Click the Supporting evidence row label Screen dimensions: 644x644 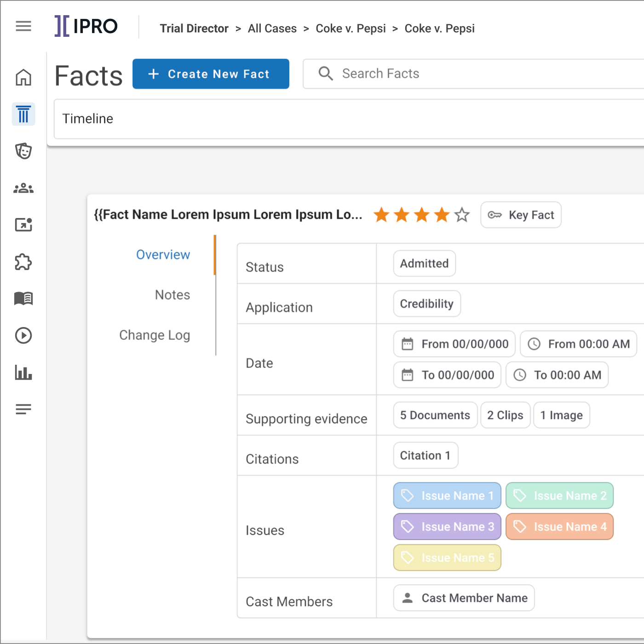(306, 419)
